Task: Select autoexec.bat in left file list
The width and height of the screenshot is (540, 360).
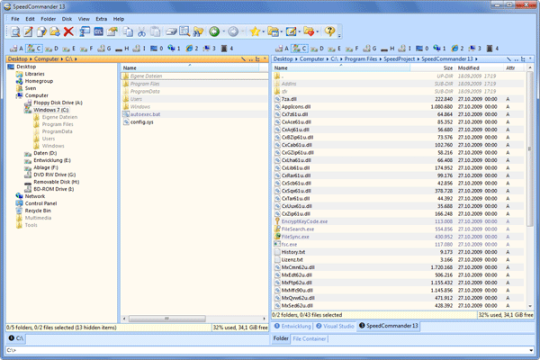Action: 145,114
